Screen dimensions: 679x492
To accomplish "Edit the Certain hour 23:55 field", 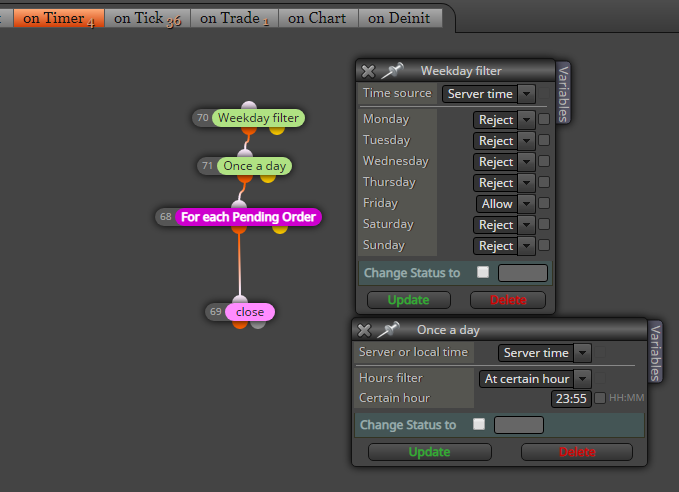I will click(x=571, y=398).
